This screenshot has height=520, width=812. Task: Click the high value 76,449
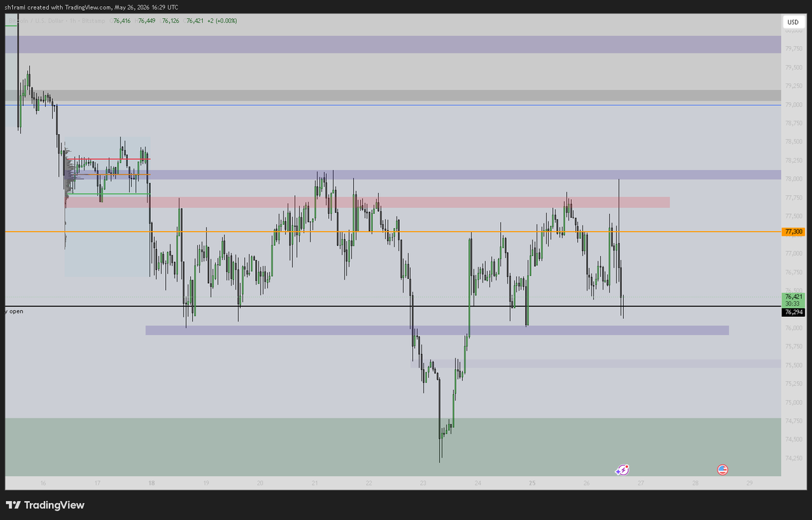click(x=147, y=21)
